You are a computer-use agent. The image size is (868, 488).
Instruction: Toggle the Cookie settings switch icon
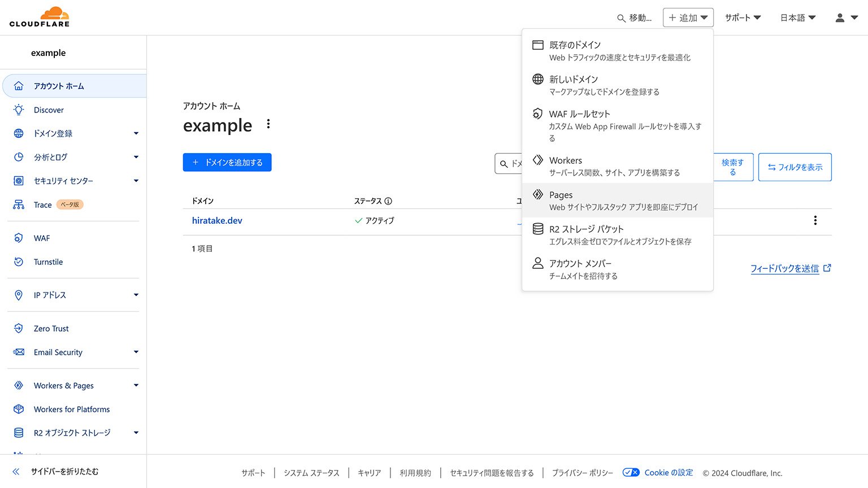tap(631, 473)
